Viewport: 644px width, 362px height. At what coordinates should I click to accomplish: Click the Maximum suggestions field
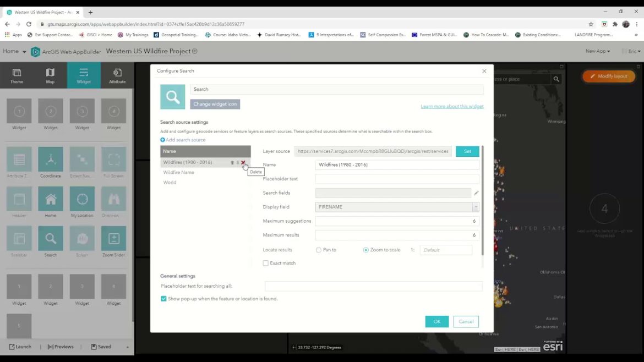397,221
